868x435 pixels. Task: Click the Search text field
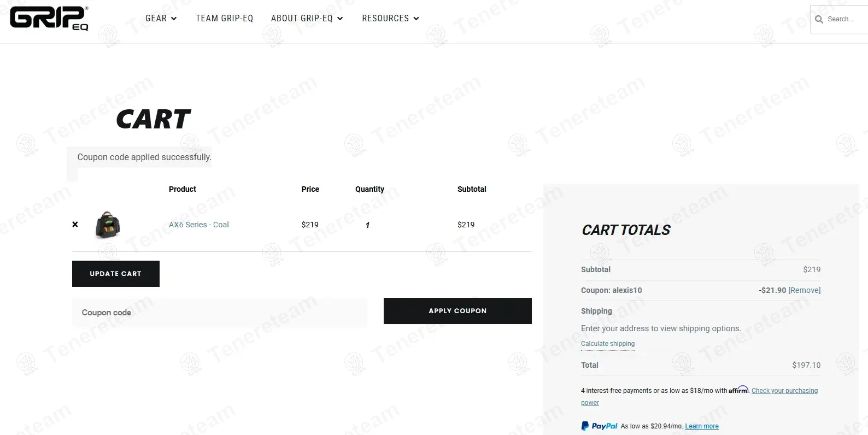point(844,19)
